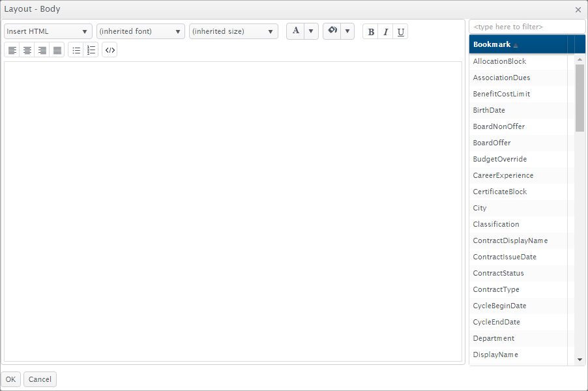Select ContractIssueDate bookmark
The height and width of the screenshot is (391, 588).
518,257
